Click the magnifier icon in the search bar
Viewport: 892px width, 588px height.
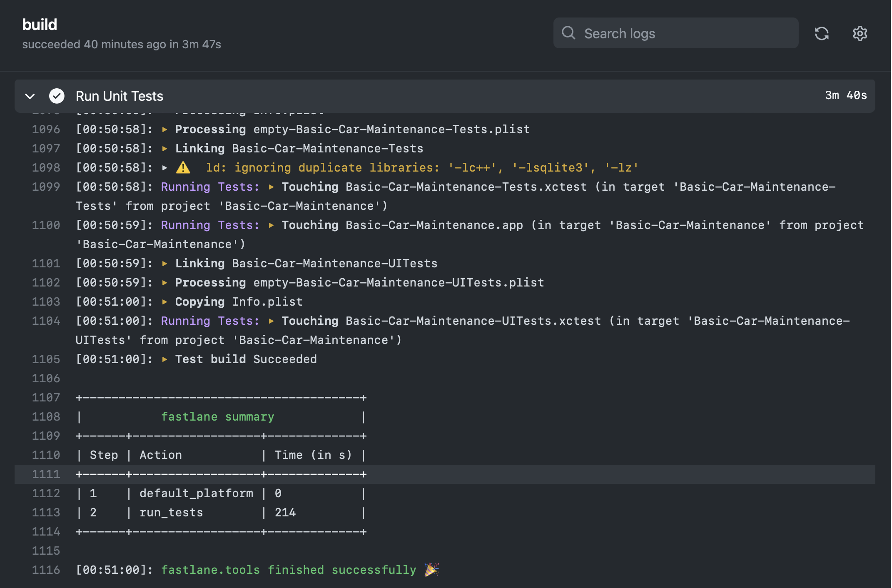[x=569, y=33]
